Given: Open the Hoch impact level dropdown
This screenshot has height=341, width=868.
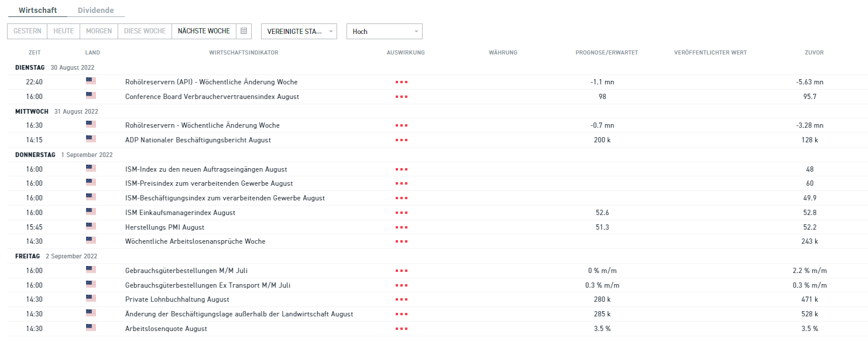Looking at the screenshot, I should [x=385, y=31].
